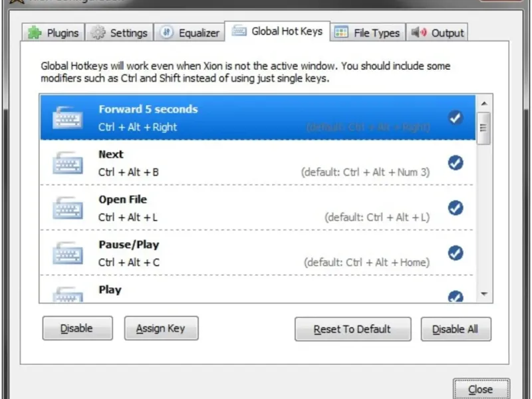Select the Forward 5 seconds title
The height and width of the screenshot is (399, 532).
tap(148, 109)
